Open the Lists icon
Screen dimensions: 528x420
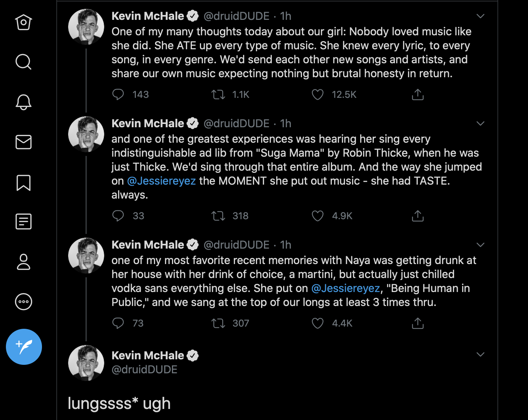coord(24,221)
